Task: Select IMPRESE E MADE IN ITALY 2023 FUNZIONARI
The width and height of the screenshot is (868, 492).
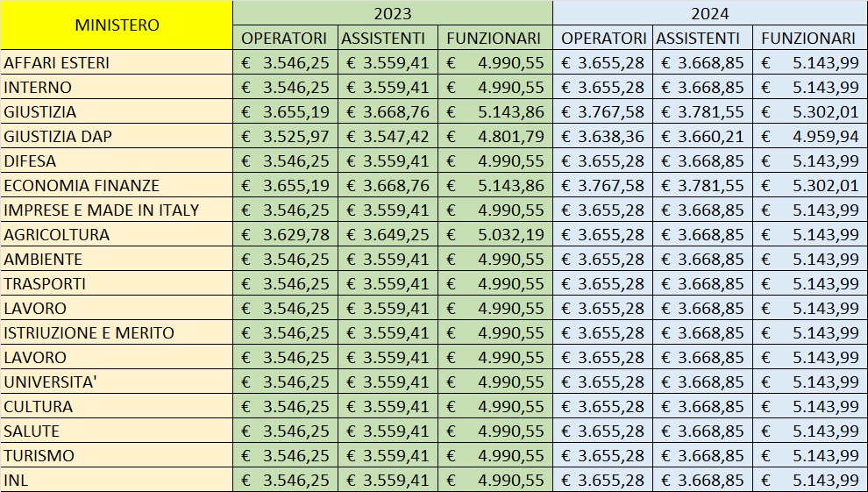Action: (494, 210)
